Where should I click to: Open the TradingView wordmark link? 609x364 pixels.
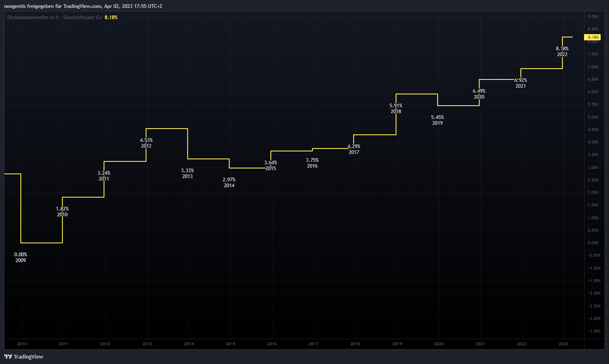28,357
